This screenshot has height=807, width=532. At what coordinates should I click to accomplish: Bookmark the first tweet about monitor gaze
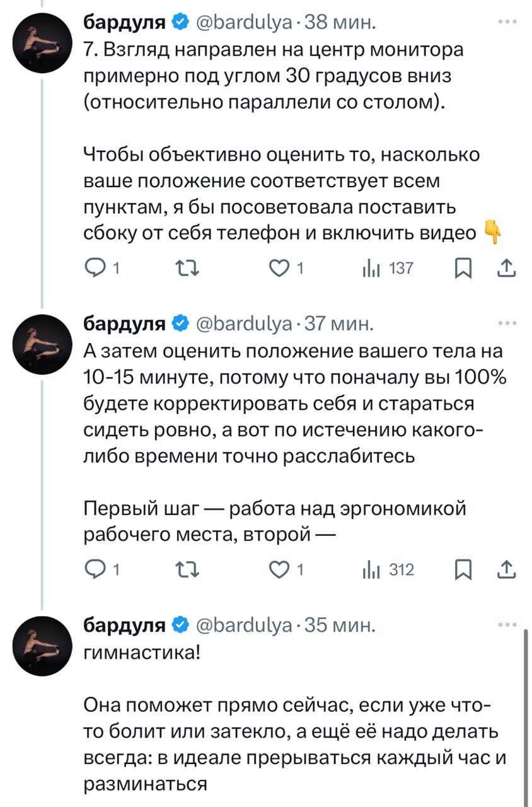463,269
